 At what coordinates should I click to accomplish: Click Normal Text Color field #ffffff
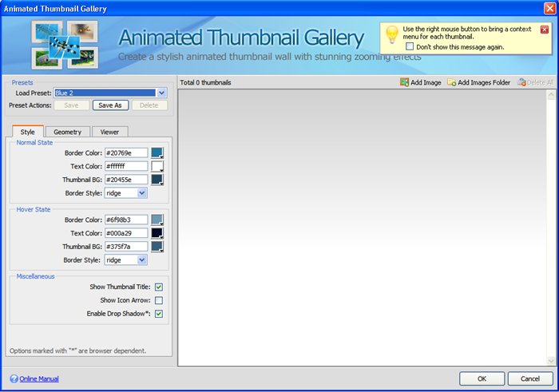(126, 166)
